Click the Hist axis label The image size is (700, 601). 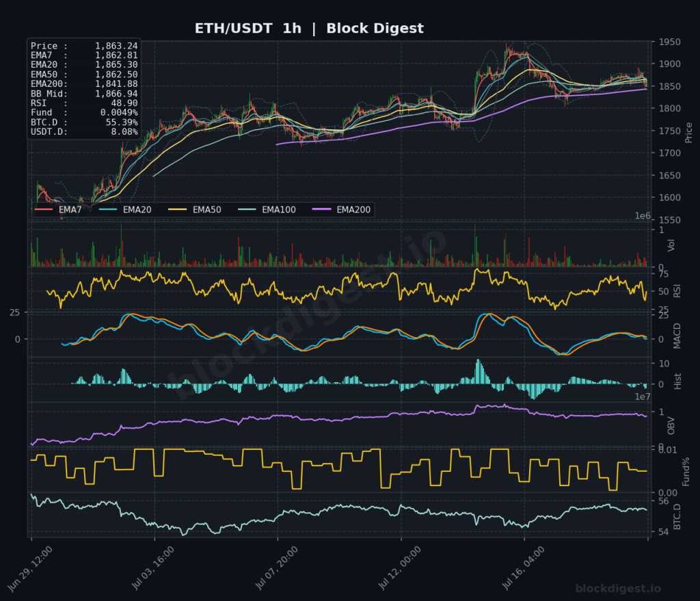click(x=677, y=382)
